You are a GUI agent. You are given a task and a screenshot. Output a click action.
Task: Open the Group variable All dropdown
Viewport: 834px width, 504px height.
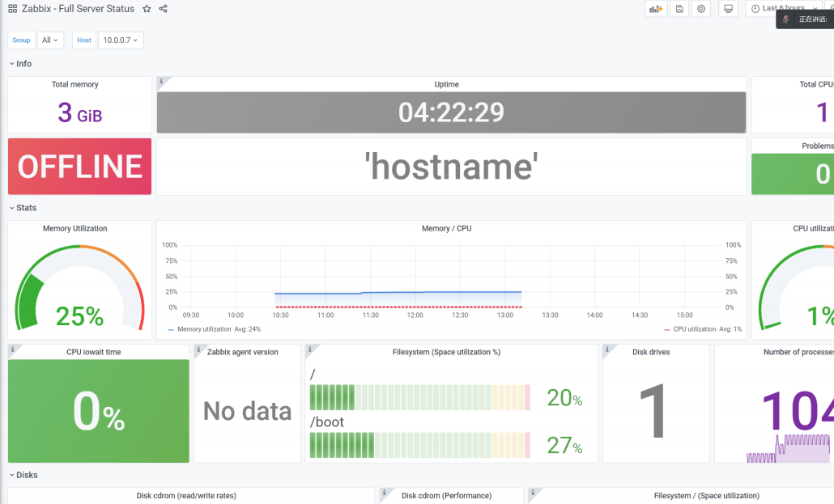click(x=50, y=40)
